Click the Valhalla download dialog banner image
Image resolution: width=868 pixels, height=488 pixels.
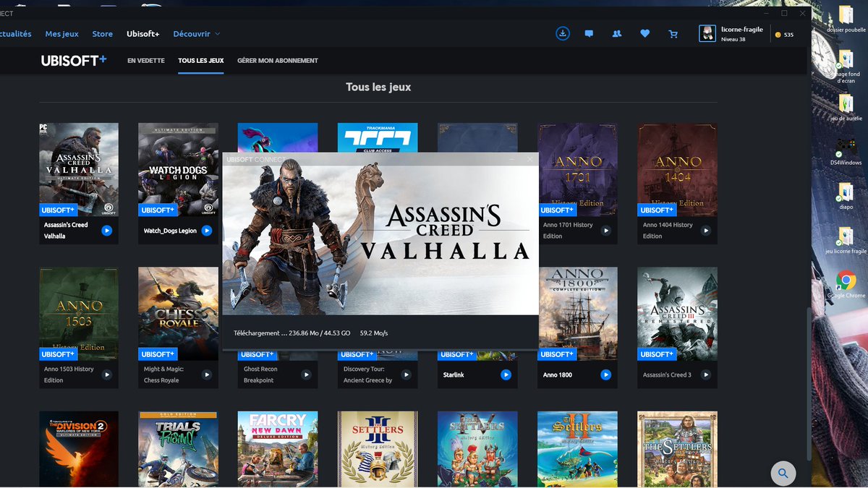(380, 240)
